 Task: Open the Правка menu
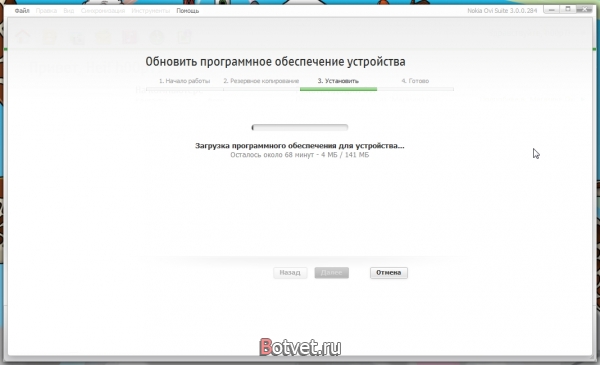(46, 11)
